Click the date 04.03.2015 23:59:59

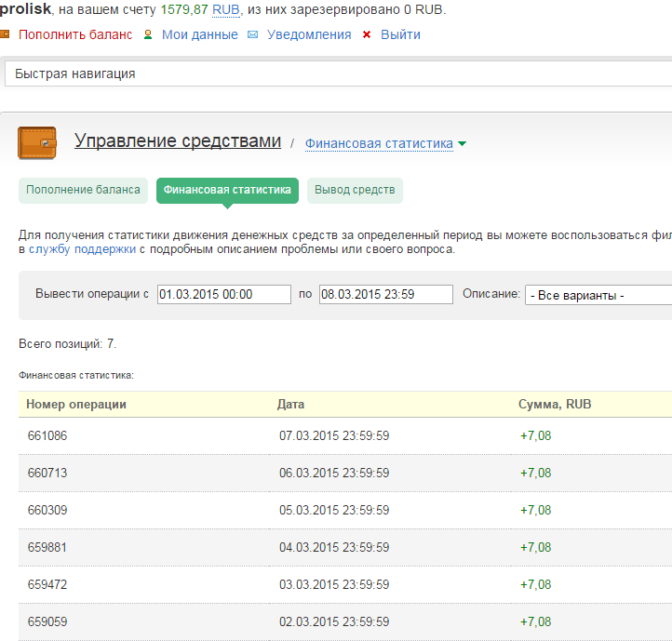coord(334,548)
